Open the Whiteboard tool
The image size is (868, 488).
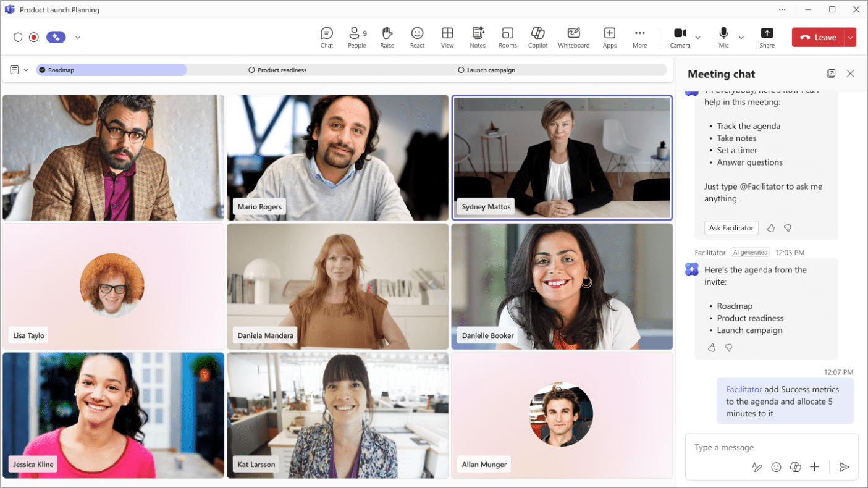pyautogui.click(x=573, y=37)
